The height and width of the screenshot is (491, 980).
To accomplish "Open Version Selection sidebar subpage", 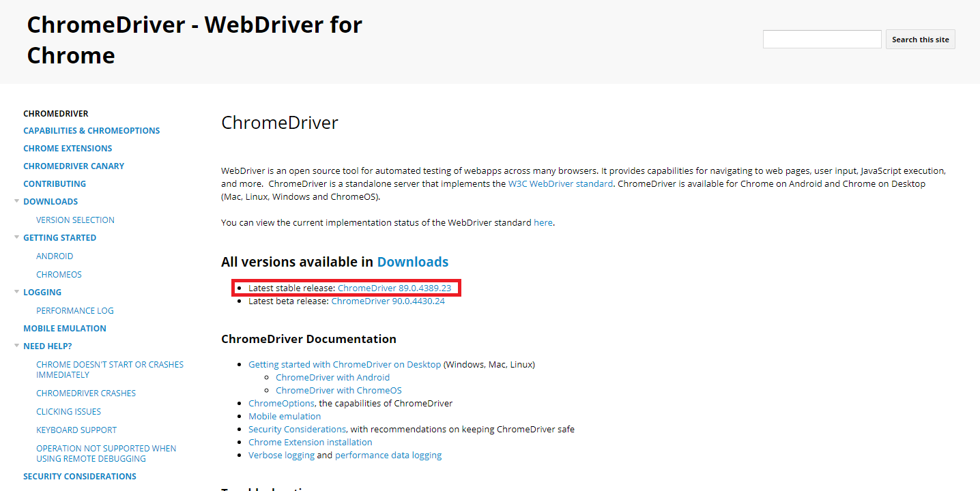I will [75, 220].
